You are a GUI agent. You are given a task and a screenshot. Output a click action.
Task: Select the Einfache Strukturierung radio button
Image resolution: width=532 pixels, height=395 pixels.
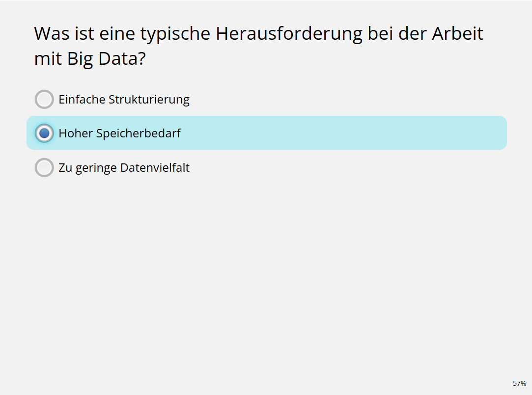pyautogui.click(x=44, y=99)
